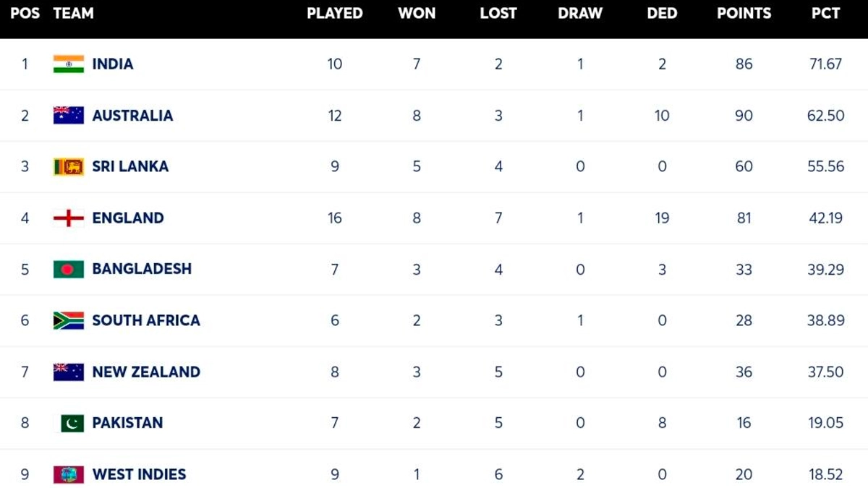
Task: Click England's 19 deducted points cell
Action: 662,218
